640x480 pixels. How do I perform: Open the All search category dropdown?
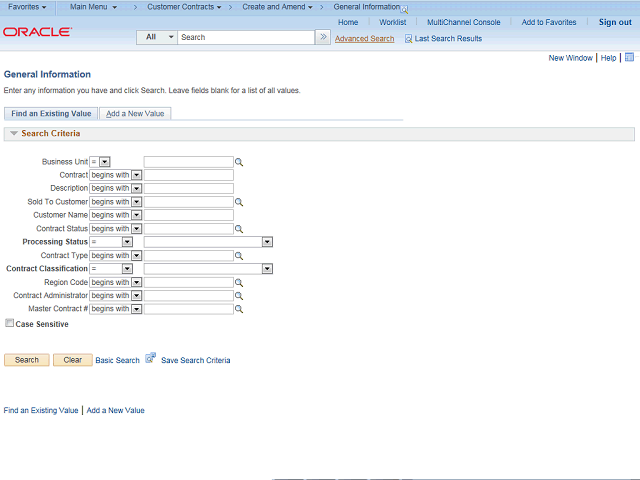157,37
